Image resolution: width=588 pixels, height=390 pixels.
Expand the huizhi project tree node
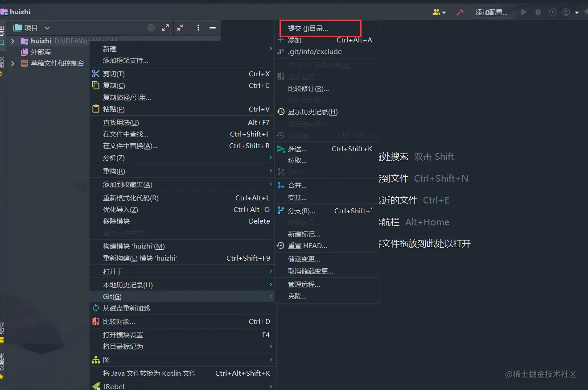coord(12,41)
